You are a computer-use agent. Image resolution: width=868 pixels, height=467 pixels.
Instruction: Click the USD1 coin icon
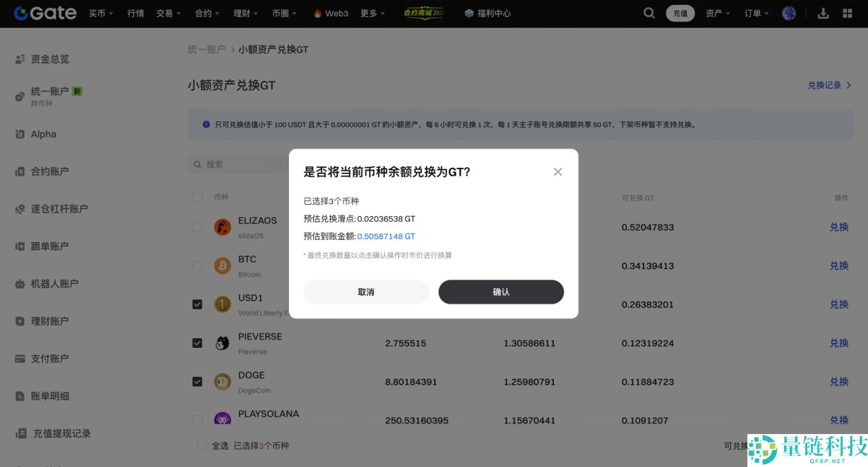pos(222,304)
